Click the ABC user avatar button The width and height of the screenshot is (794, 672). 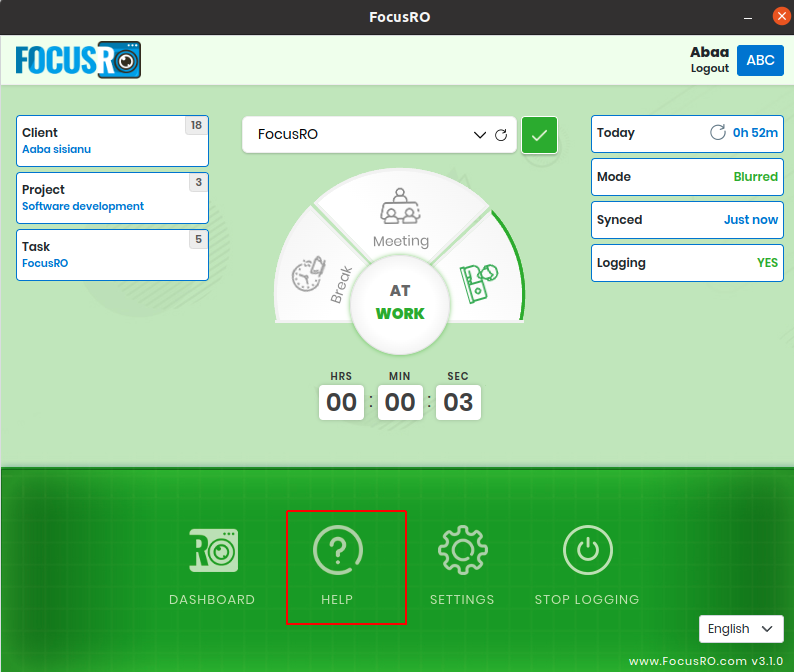pyautogui.click(x=760, y=60)
